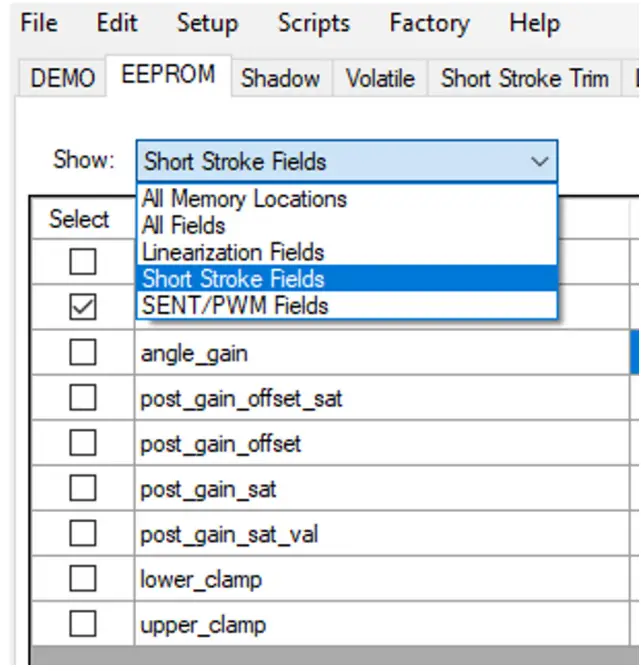Open the Help menu

point(534,23)
